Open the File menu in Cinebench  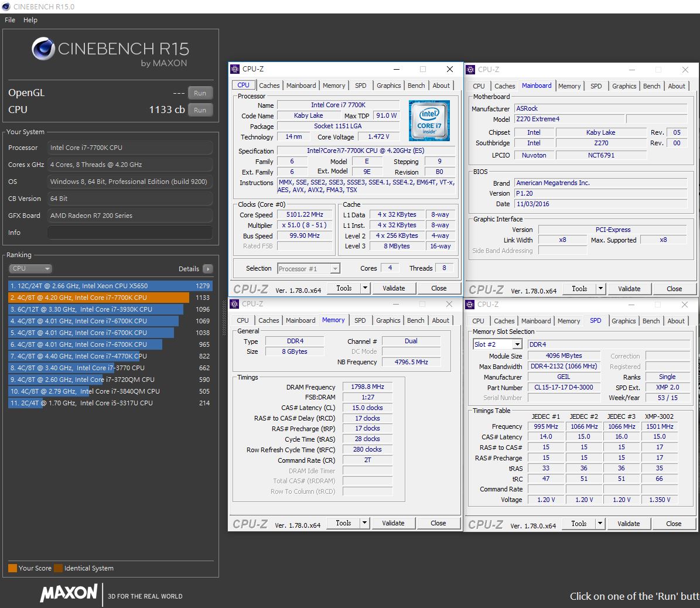10,20
